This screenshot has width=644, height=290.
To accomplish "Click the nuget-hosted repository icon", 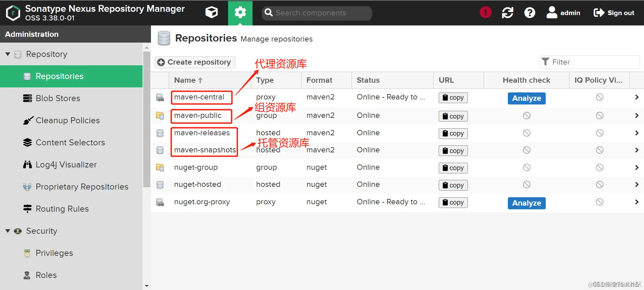I will tap(160, 185).
